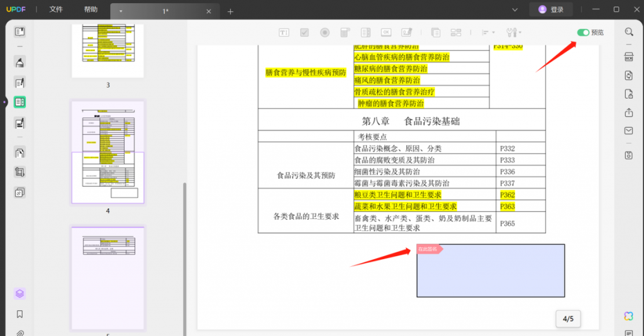This screenshot has width=644, height=336.
Task: Click the text 各类食品的卫生要求
Action: [x=306, y=216]
